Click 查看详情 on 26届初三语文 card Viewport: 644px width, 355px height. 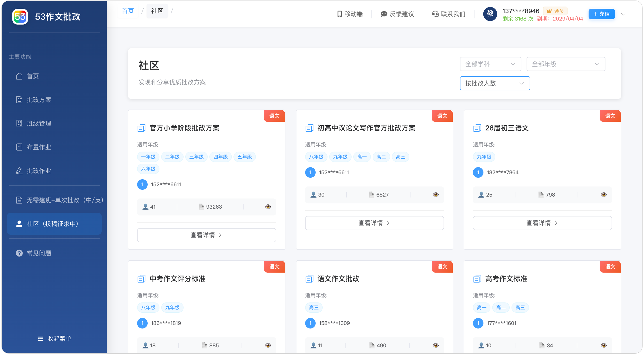(x=542, y=223)
